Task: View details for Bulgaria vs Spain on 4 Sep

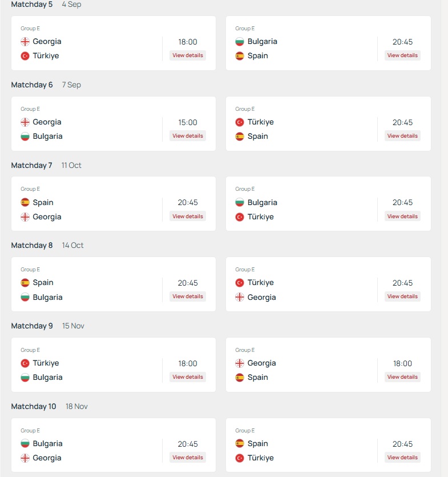Action: click(402, 55)
